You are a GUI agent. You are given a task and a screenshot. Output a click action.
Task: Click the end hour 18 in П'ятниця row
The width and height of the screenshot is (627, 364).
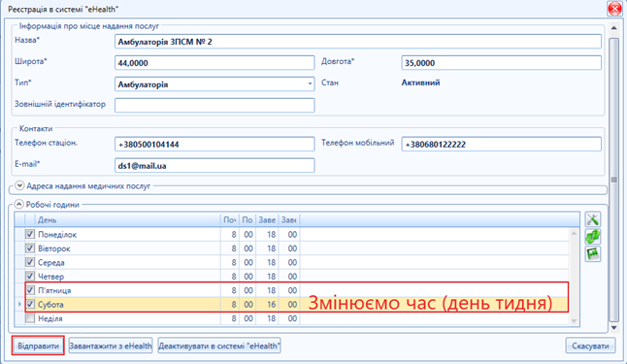271,290
